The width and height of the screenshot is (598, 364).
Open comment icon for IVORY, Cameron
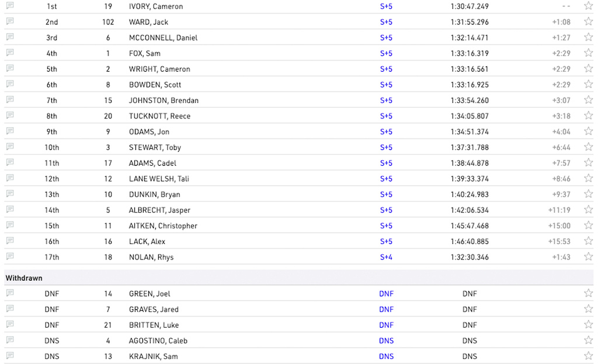click(x=11, y=5)
